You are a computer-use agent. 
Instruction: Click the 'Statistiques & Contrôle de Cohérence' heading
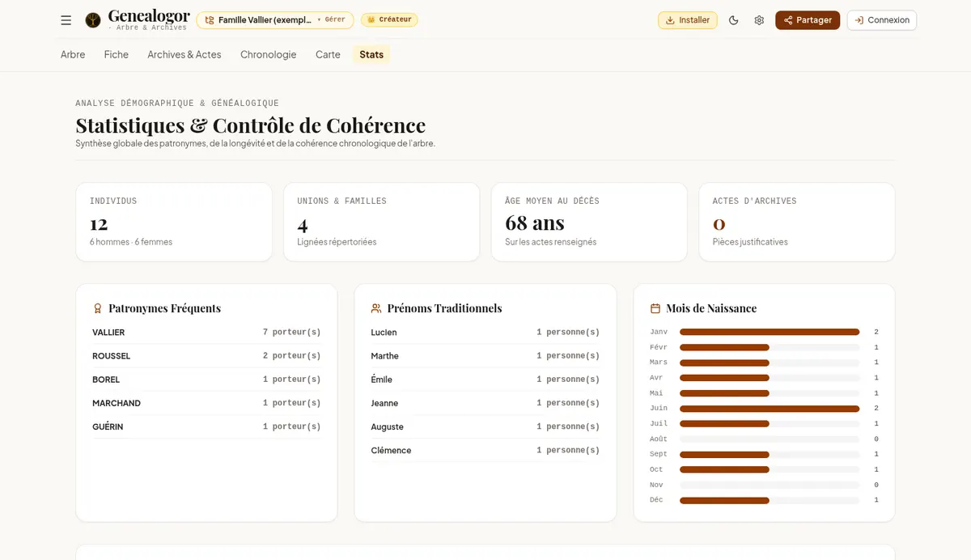tap(251, 125)
